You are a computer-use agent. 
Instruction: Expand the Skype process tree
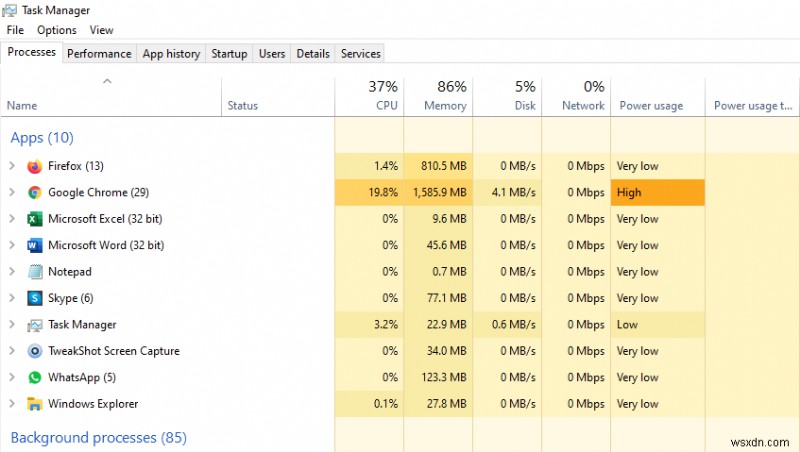[12, 298]
